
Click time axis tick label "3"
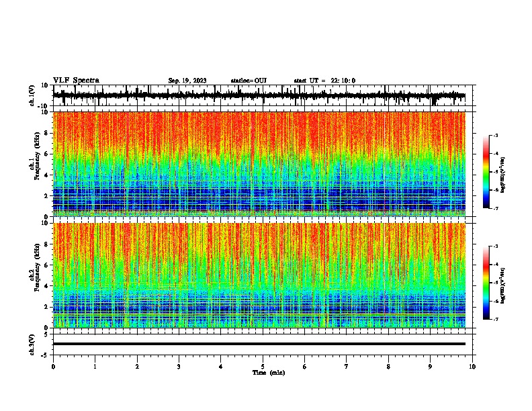pos(179,367)
